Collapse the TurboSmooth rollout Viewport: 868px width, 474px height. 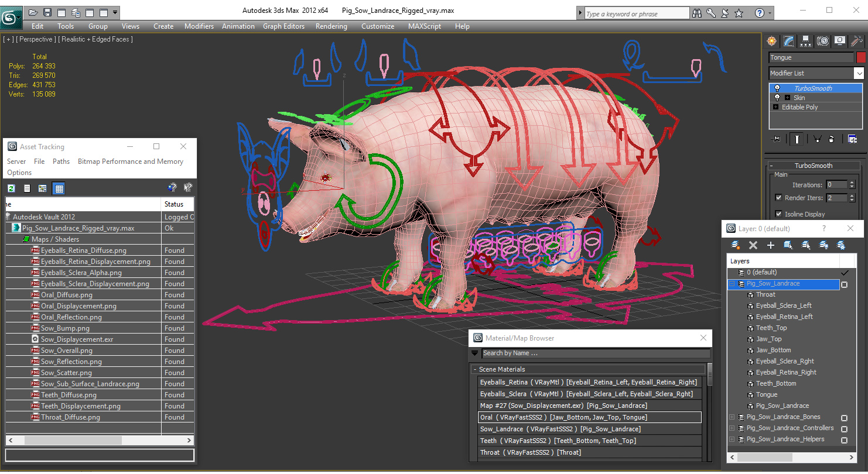click(x=814, y=166)
